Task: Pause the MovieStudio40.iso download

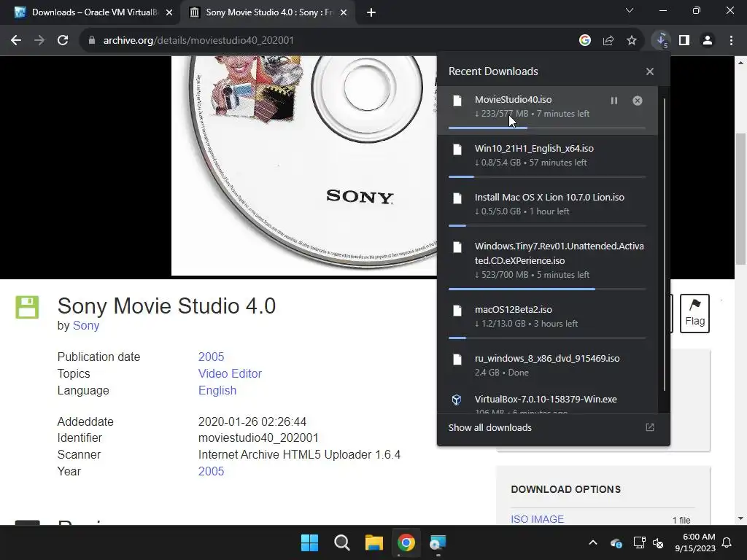Action: pos(614,101)
